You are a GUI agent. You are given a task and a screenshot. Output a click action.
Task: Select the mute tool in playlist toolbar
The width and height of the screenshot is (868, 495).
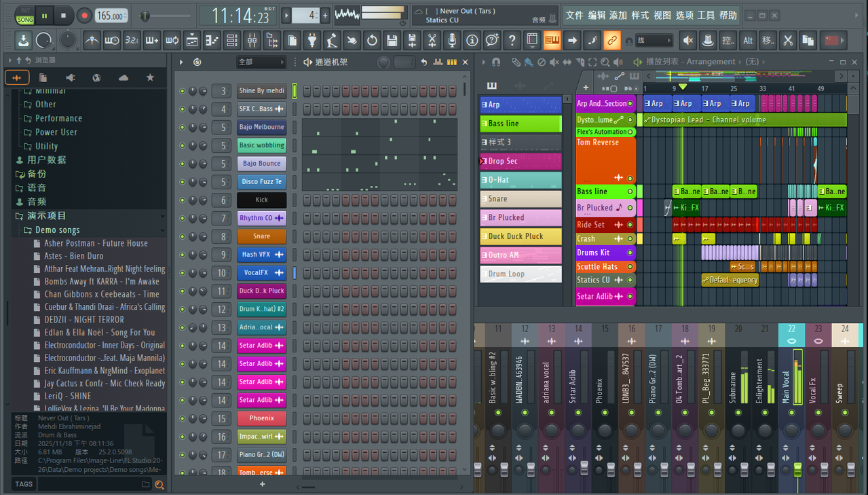click(x=554, y=62)
